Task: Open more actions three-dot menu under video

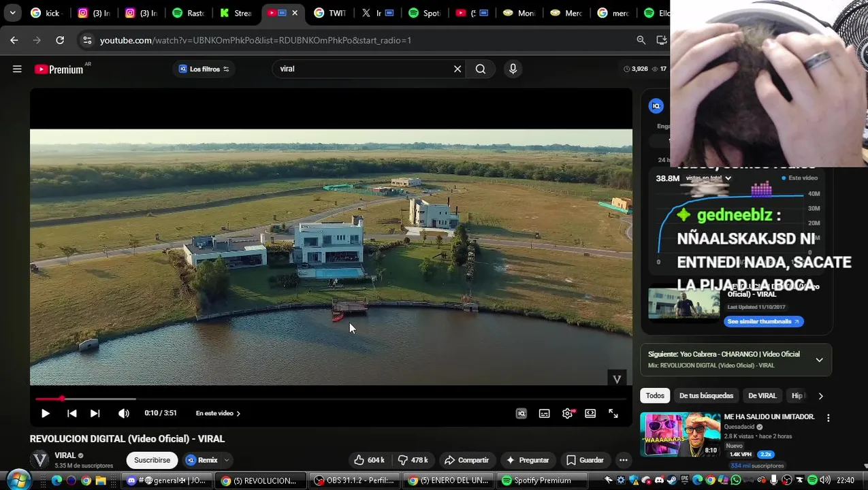Action: (x=623, y=460)
